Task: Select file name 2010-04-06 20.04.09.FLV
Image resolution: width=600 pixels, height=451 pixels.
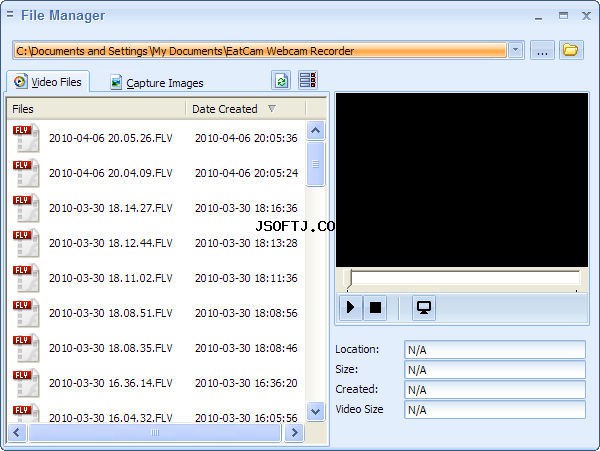Action: pos(111,173)
